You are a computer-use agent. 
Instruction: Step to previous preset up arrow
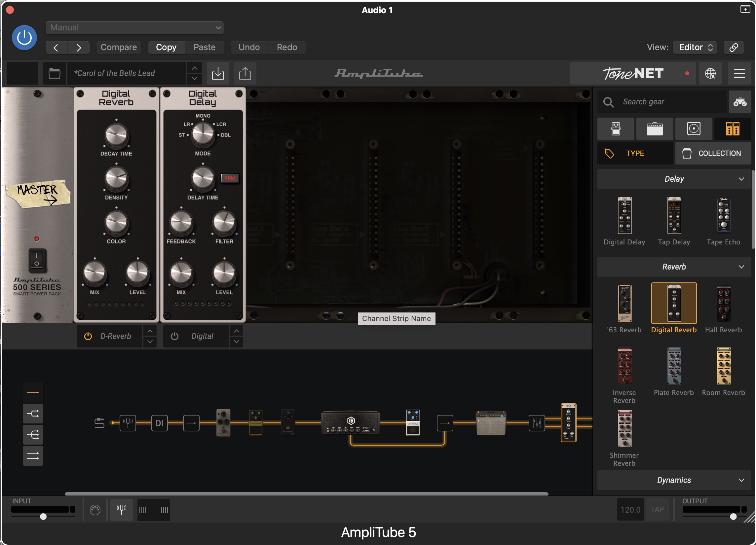[x=195, y=68]
